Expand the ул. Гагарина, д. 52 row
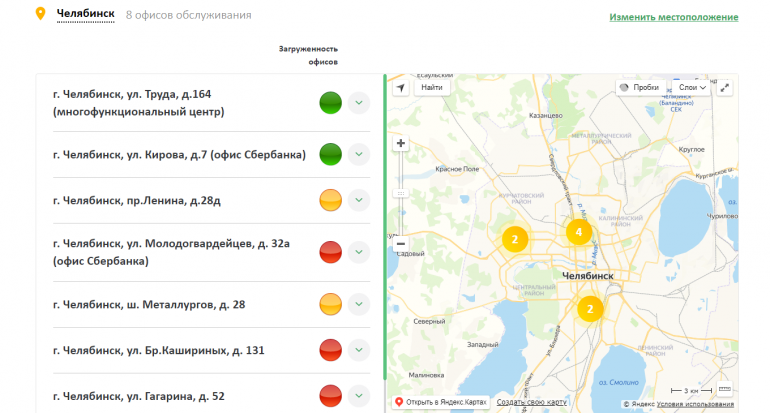 click(359, 396)
